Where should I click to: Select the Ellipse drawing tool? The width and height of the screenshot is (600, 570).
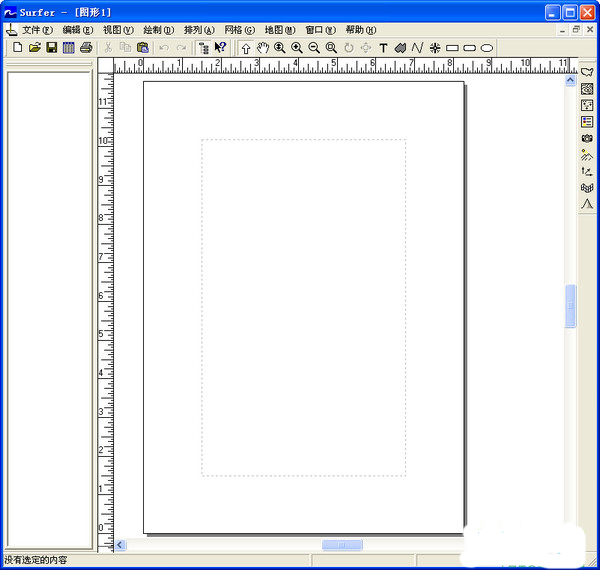[486, 47]
